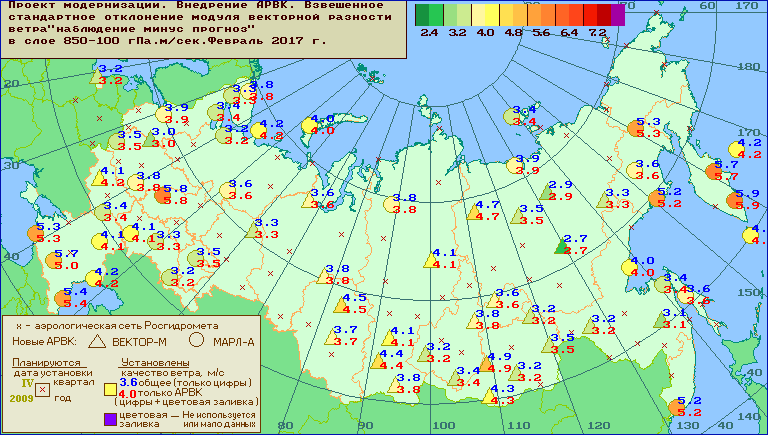Click 'качество ветра, м/с' legend text
768x435 pixels.
172,373
